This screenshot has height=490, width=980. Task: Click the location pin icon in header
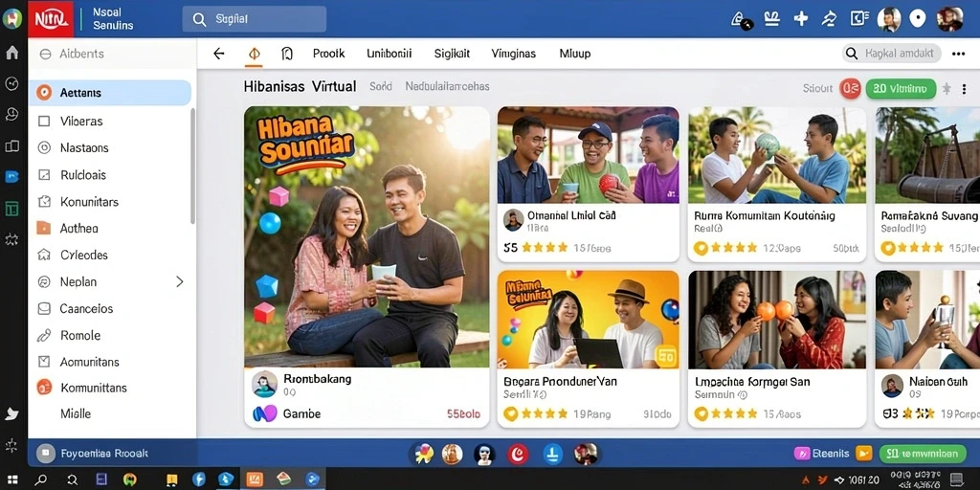click(917, 19)
